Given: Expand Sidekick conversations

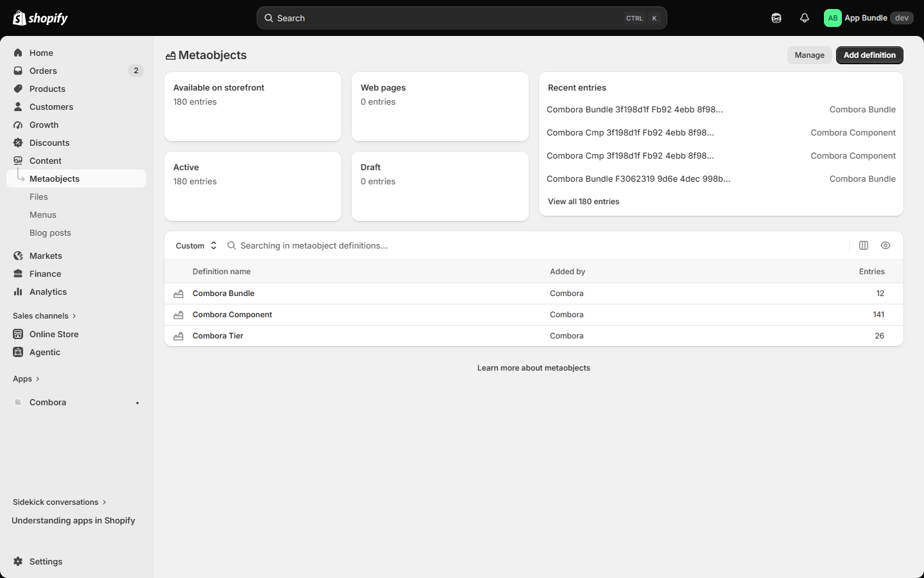Looking at the screenshot, I should (60, 502).
